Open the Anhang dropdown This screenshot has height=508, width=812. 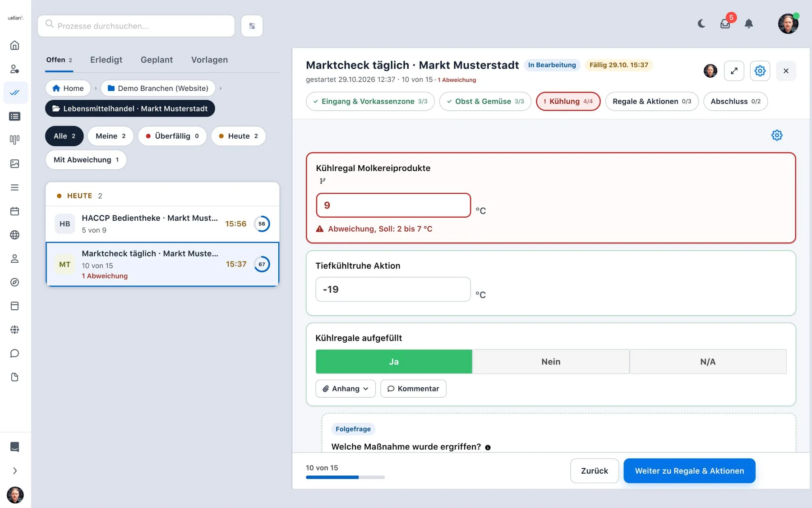coord(346,389)
